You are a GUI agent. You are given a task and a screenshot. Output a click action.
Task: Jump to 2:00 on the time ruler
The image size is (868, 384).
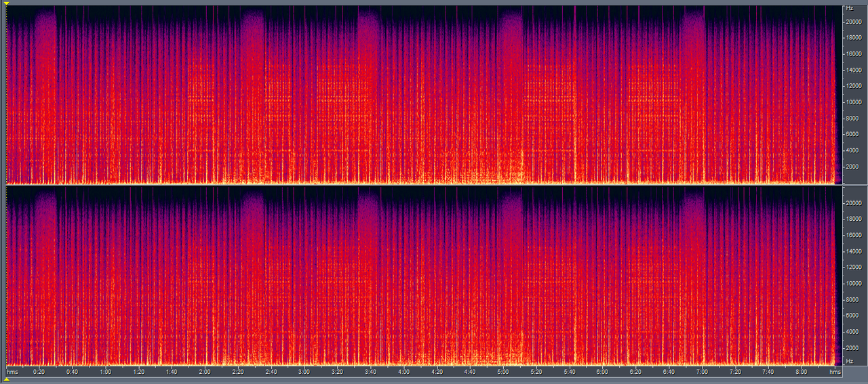[x=205, y=372]
